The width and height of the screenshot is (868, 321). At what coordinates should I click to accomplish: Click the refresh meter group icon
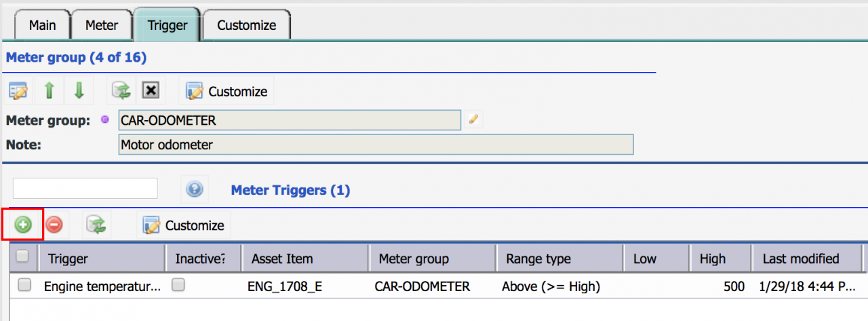(120, 91)
